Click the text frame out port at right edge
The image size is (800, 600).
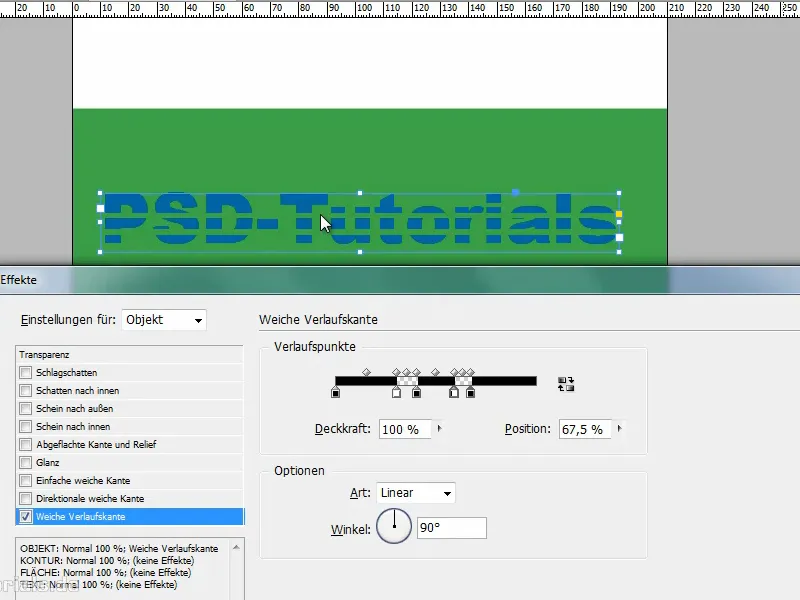coord(619,237)
